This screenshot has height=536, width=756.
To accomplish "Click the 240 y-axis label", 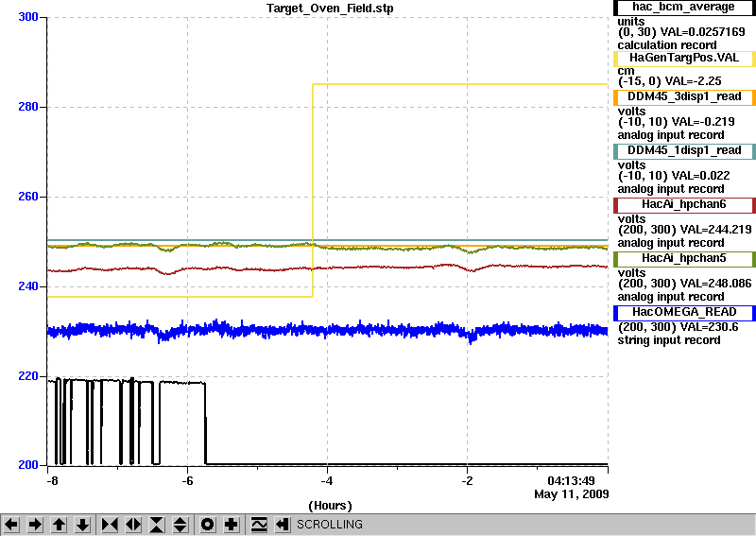I will point(28,286).
